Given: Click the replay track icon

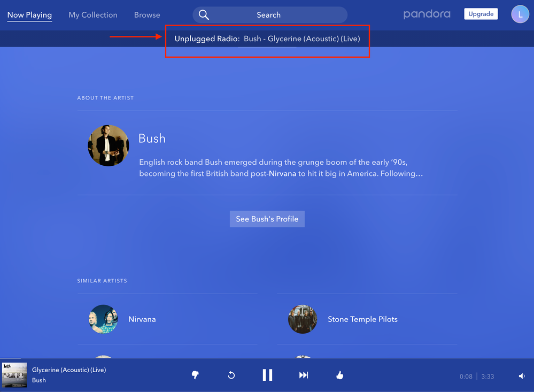Looking at the screenshot, I should (x=231, y=375).
